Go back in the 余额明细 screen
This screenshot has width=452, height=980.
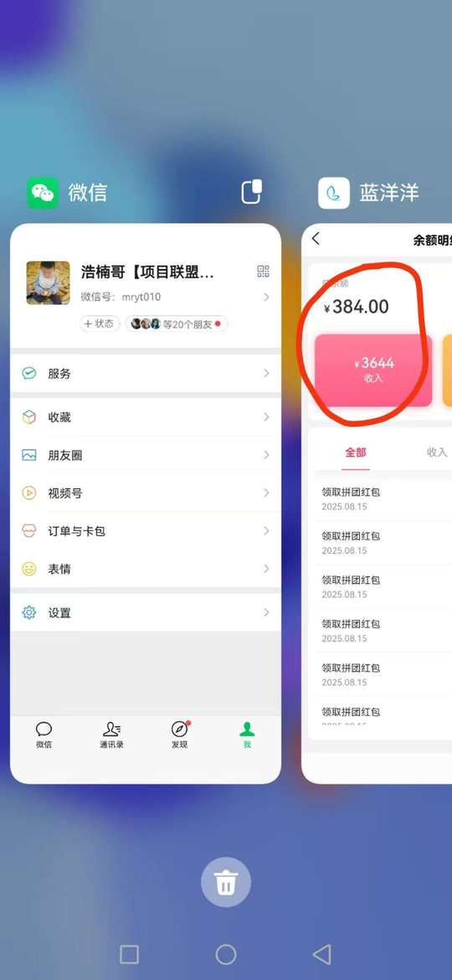(x=316, y=239)
